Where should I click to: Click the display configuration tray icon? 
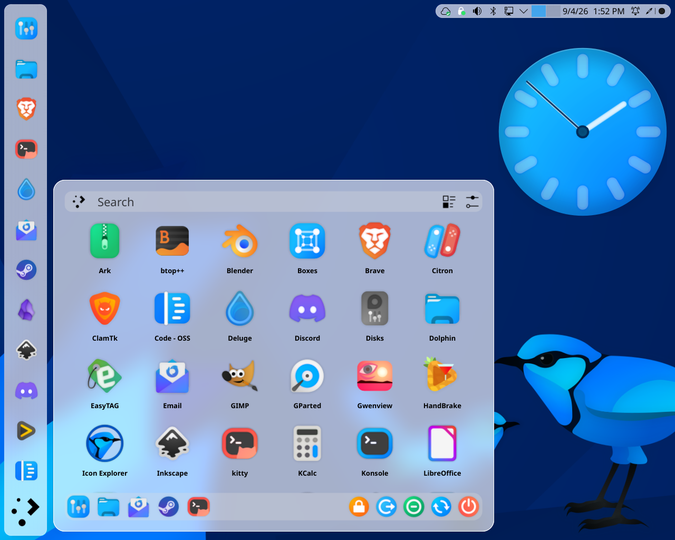pos(509,11)
